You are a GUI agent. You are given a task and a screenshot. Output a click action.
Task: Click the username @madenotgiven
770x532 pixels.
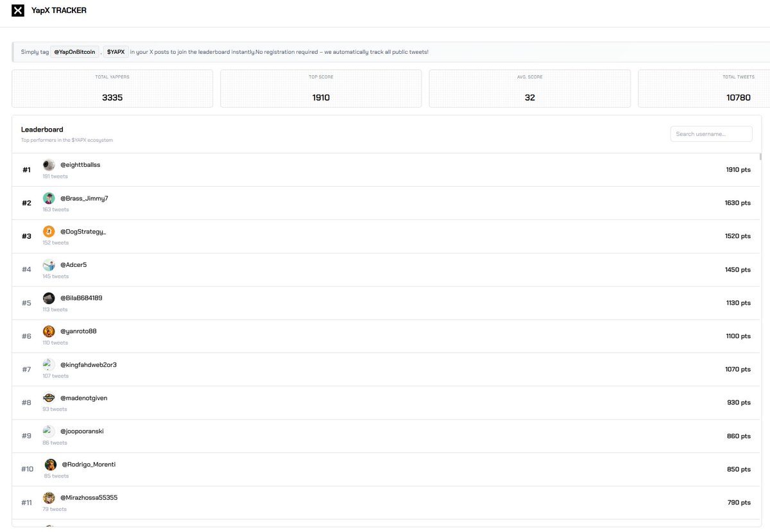[x=84, y=398]
